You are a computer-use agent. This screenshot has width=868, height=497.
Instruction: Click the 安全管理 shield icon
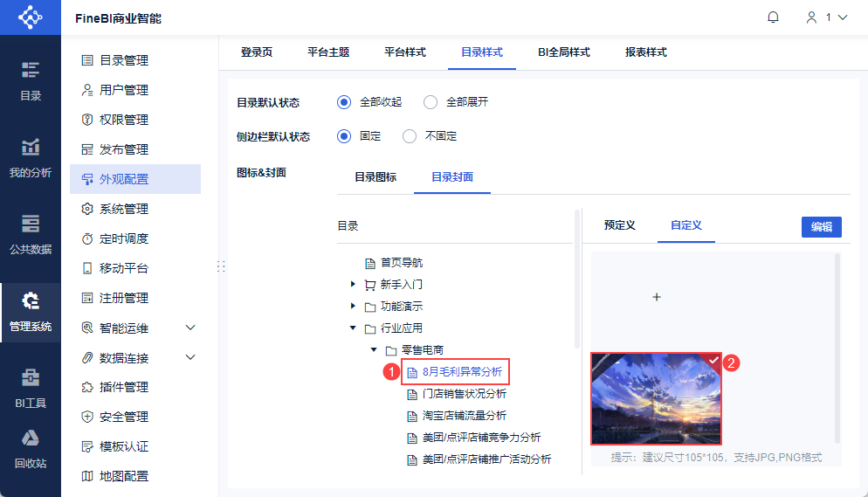tap(87, 417)
